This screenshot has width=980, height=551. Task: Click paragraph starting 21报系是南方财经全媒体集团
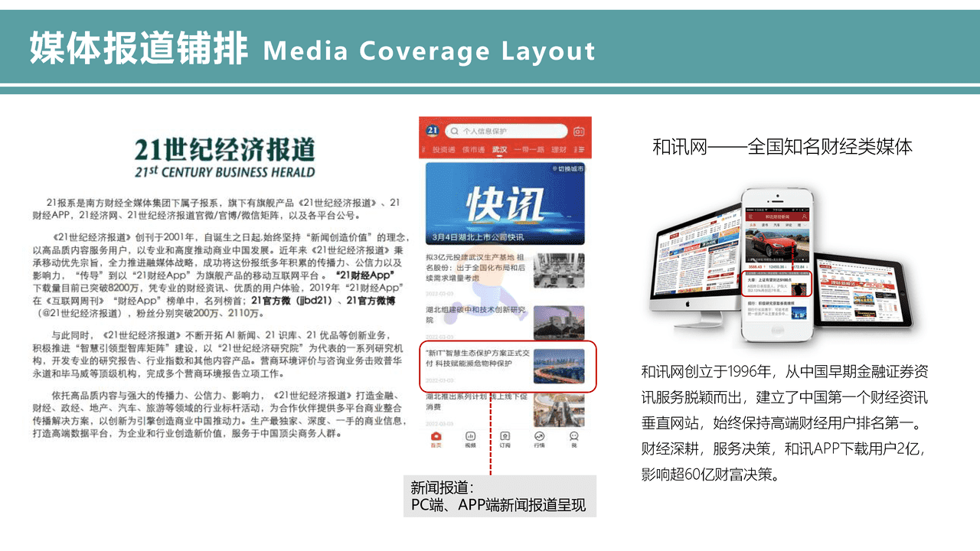pyautogui.click(x=217, y=209)
